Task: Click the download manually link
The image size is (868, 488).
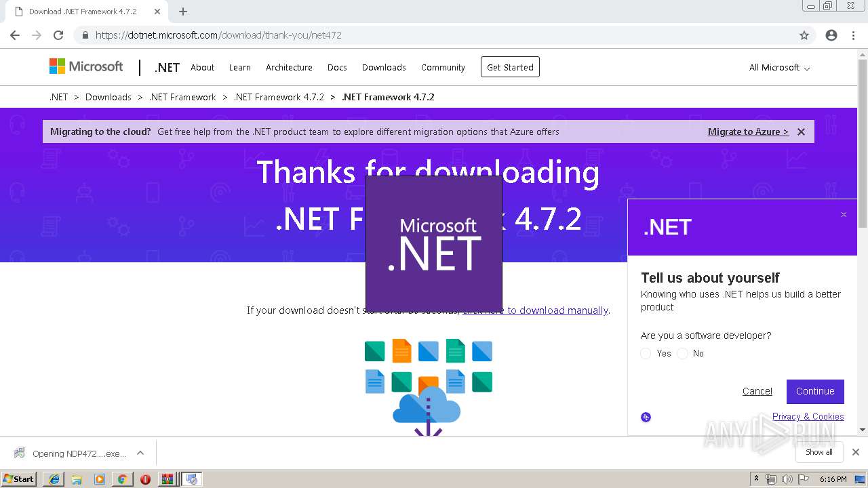Action: (x=535, y=310)
